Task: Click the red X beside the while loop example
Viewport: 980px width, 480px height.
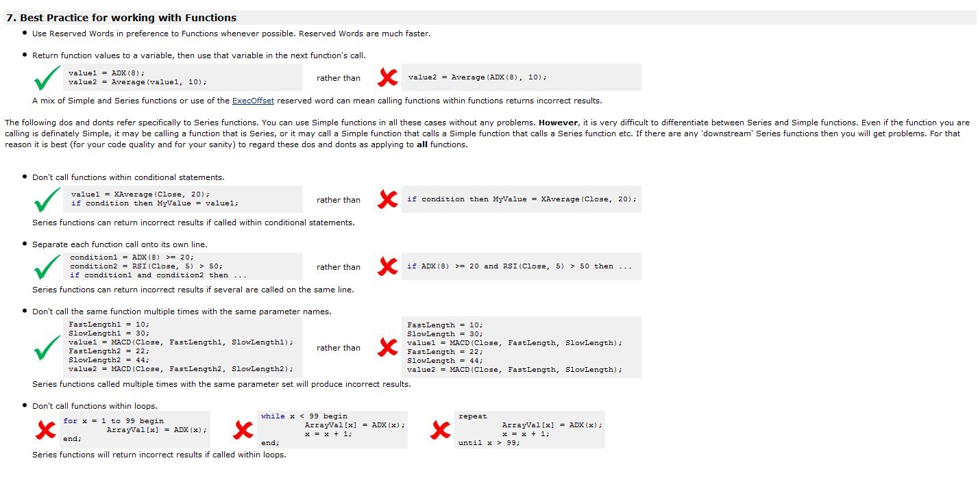Action: point(243,429)
